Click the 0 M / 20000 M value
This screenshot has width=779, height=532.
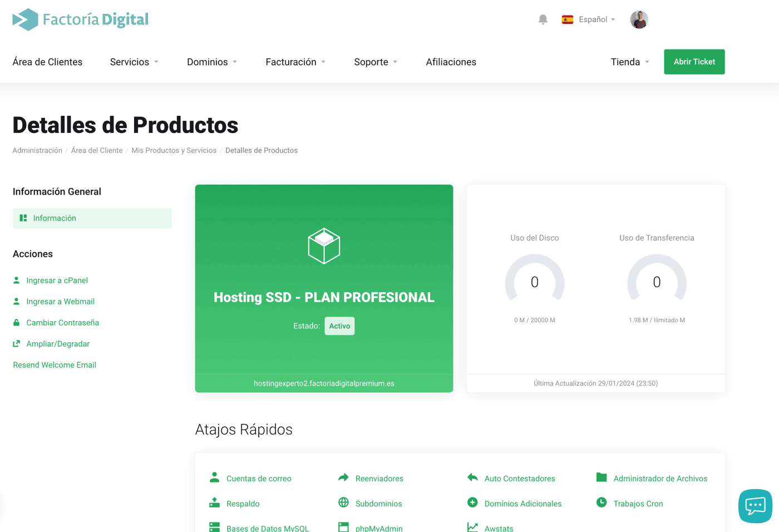pos(535,320)
